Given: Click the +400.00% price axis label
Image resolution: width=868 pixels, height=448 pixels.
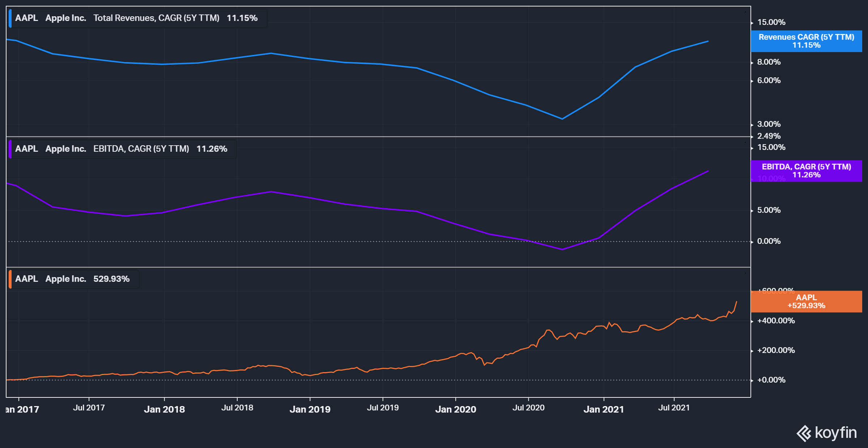Looking at the screenshot, I should 776,321.
